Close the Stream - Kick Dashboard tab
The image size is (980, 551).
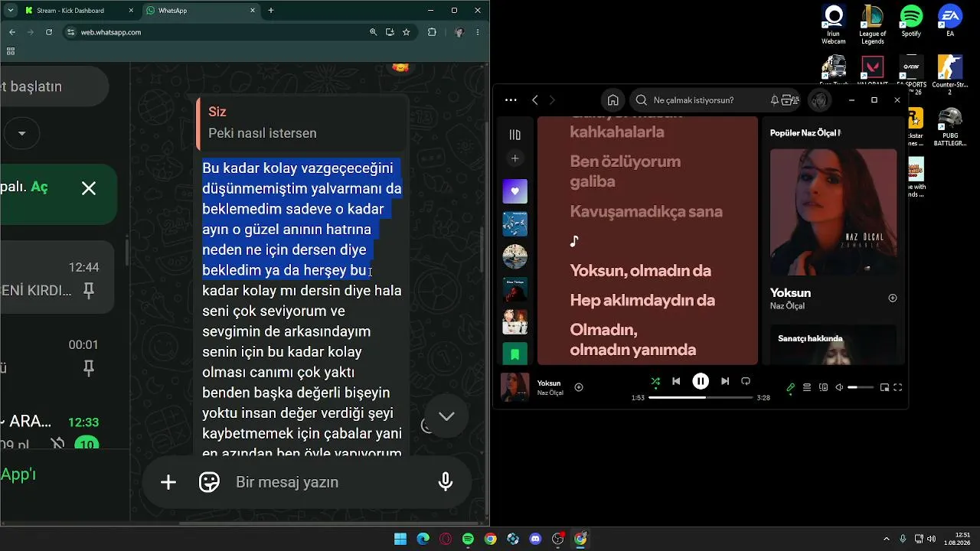(129, 11)
